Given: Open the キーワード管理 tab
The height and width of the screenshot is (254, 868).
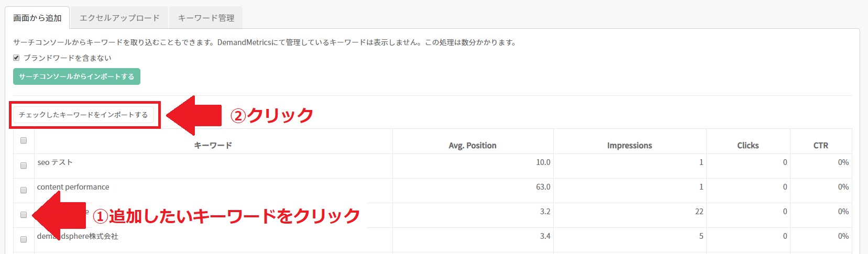Looking at the screenshot, I should point(206,18).
